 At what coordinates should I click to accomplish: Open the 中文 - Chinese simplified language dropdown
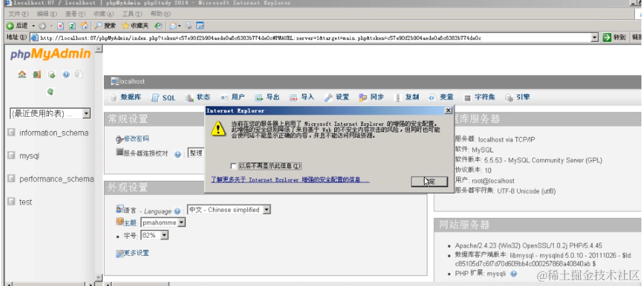point(229,210)
